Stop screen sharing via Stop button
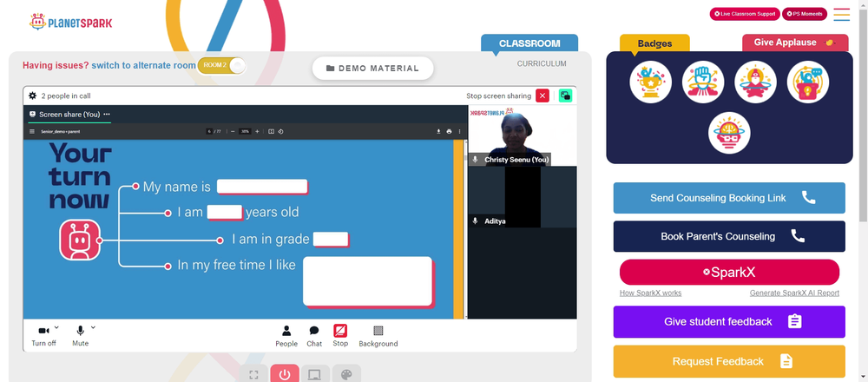Viewport: 868px width, 382px height. 340,335
